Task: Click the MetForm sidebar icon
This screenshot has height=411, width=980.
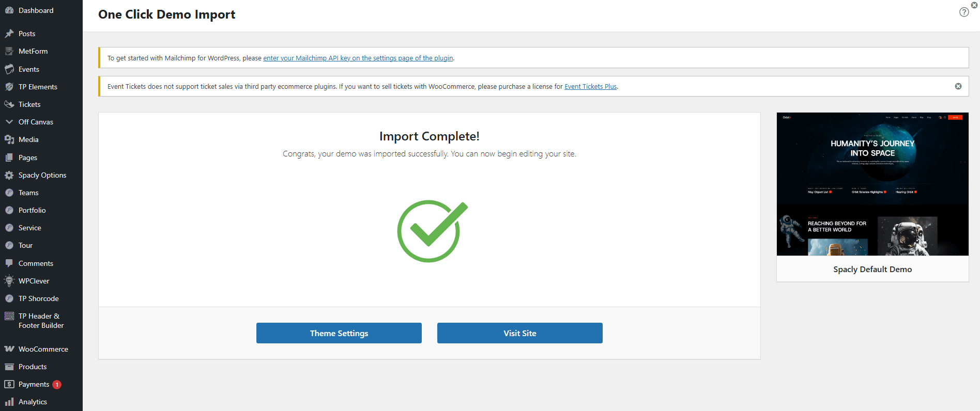Action: pyautogui.click(x=9, y=51)
